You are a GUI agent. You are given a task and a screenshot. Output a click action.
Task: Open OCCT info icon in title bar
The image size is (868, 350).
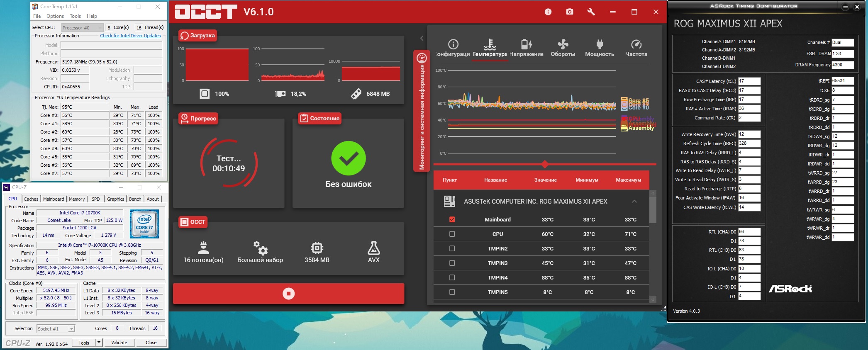pos(548,12)
